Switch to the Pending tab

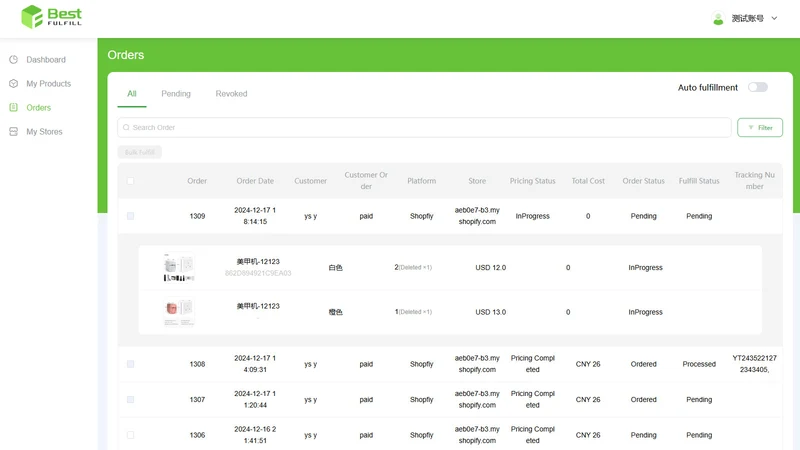tap(176, 94)
